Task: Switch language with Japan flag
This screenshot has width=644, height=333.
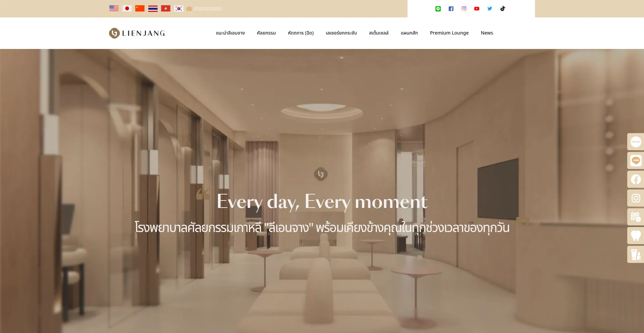Action: (127, 8)
